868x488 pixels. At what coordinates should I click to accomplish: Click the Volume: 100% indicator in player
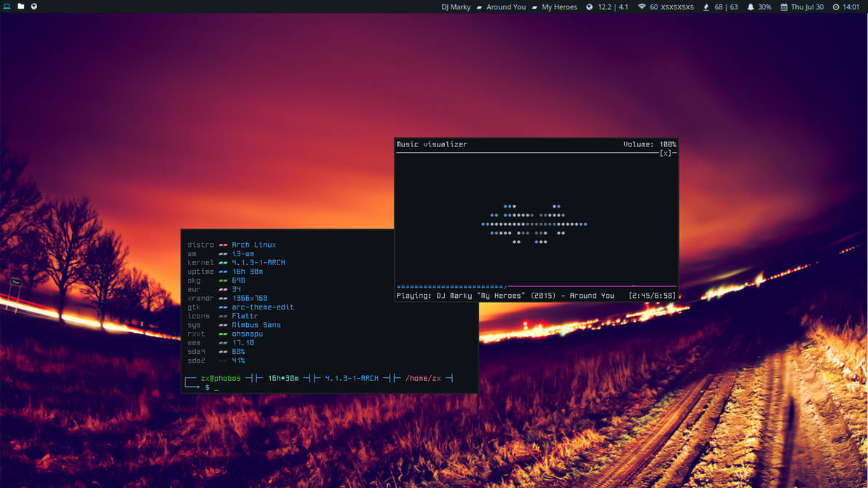click(x=650, y=144)
